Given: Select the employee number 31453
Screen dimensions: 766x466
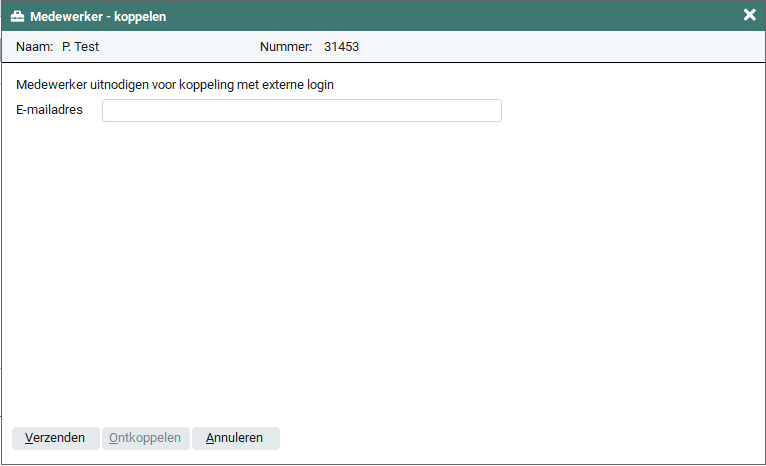Looking at the screenshot, I should [341, 47].
